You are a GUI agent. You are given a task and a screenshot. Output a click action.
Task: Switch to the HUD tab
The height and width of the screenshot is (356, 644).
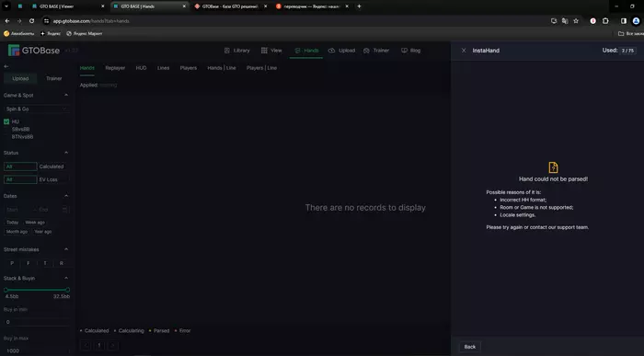click(141, 68)
